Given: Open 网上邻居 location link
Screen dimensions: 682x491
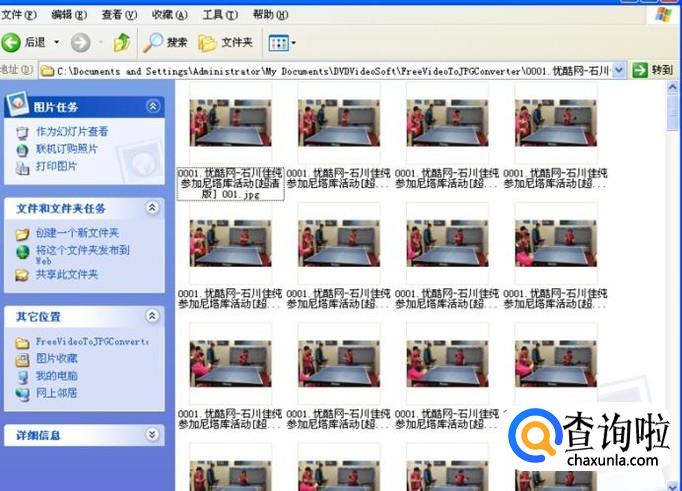Looking at the screenshot, I should (57, 393).
